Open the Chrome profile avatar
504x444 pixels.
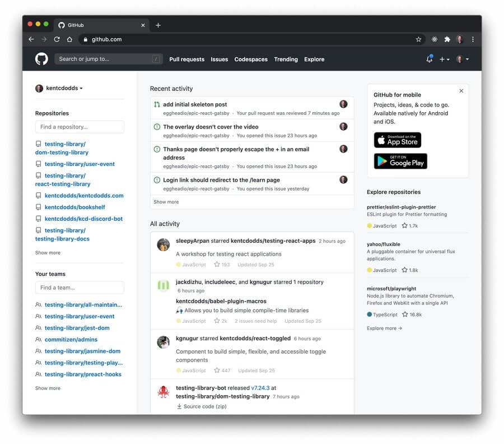click(x=460, y=39)
